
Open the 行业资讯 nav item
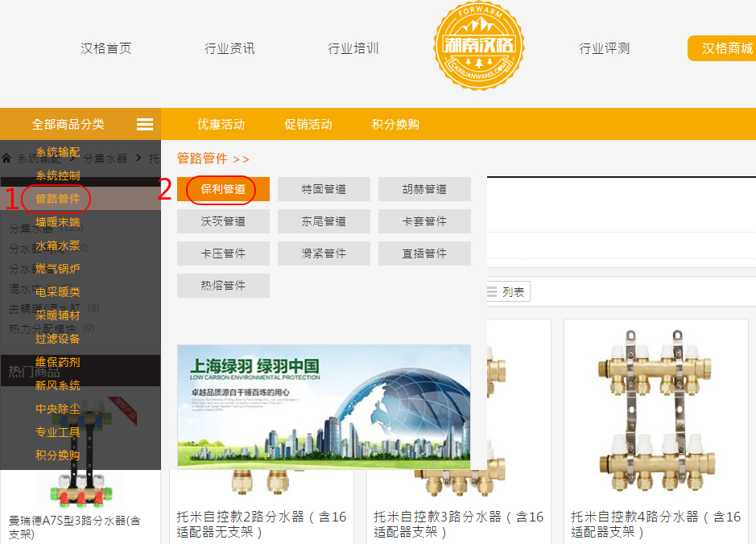point(229,48)
